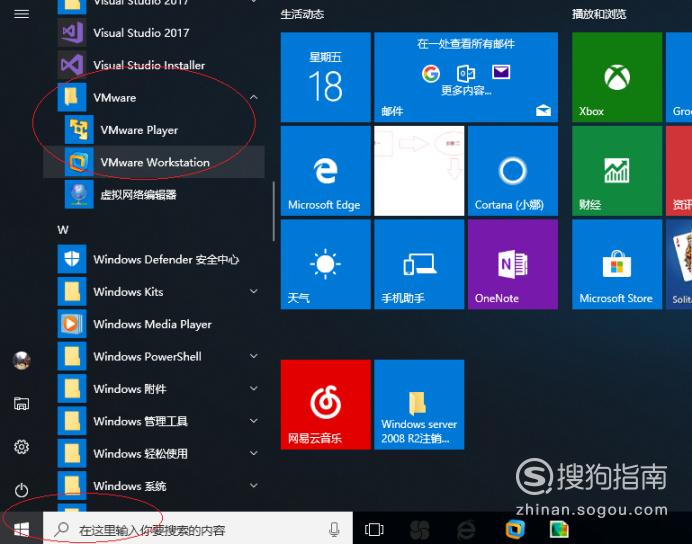
Task: Open the Xbox tile
Action: click(x=617, y=77)
